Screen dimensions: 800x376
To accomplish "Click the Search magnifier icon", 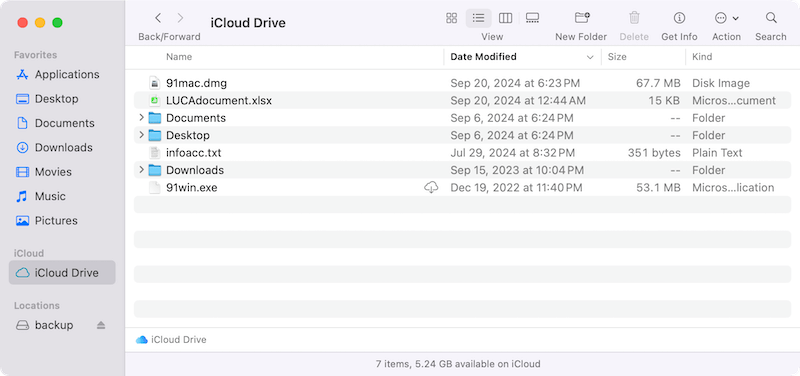I will click(771, 18).
